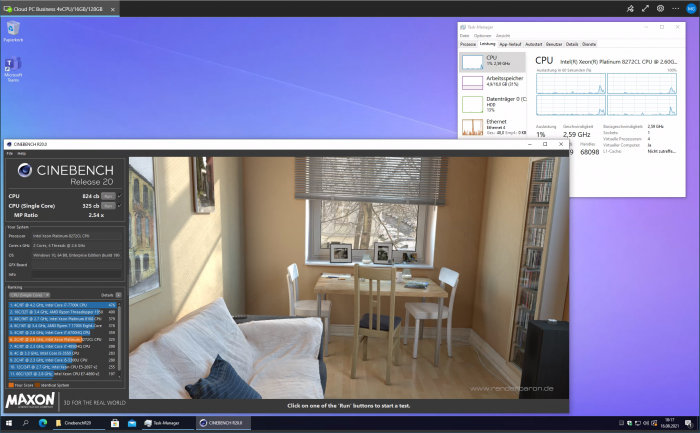Open the notification center icon in system tray
This screenshot has height=433, width=700.
(688, 423)
